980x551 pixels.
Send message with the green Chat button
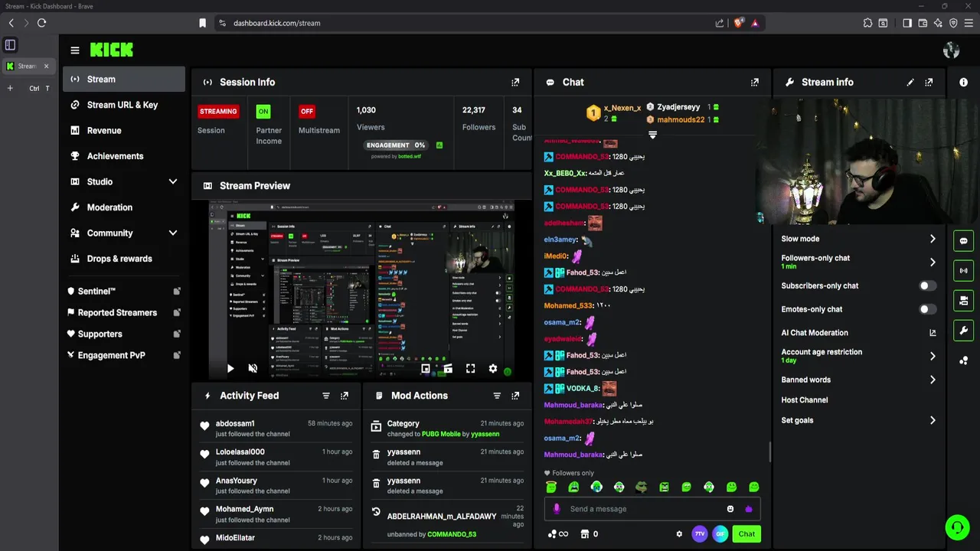coord(746,534)
